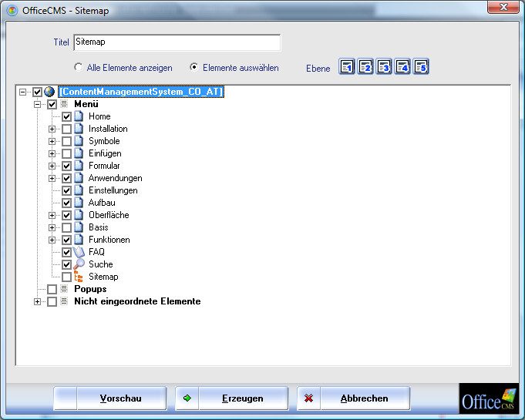Click the page icon beside Formular

79,166
